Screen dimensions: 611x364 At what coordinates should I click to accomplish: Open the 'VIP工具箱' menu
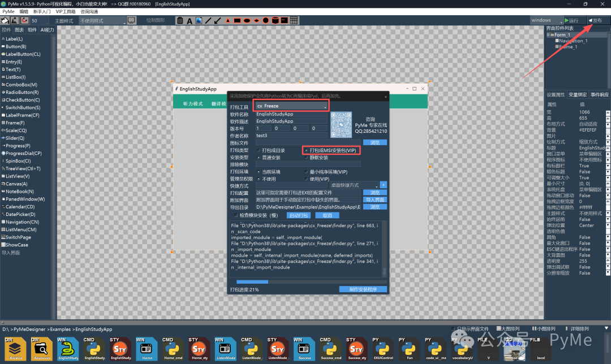[66, 12]
